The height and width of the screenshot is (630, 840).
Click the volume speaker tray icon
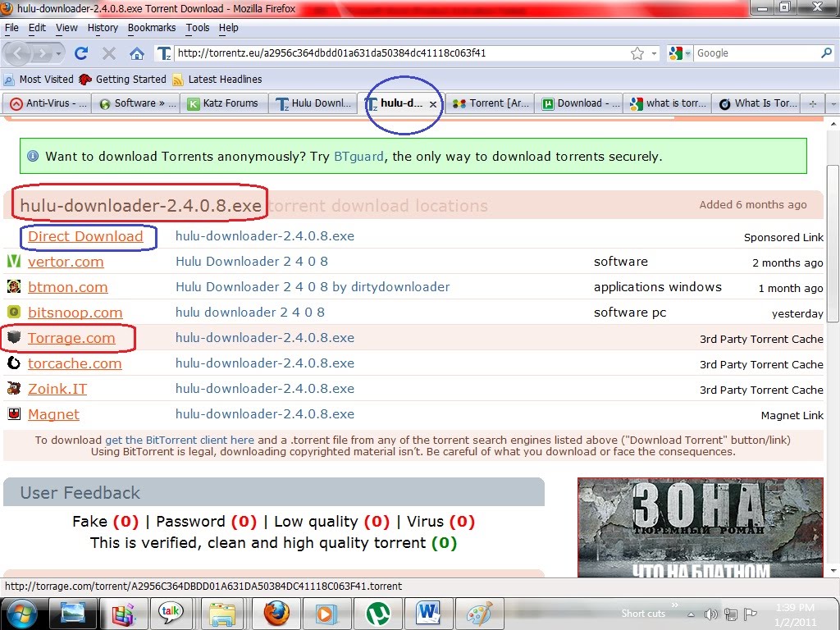[x=711, y=614]
